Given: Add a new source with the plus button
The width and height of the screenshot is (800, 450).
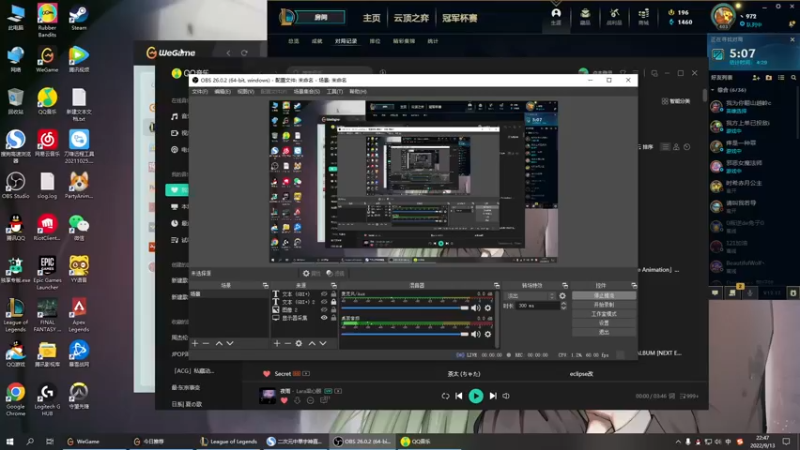Looking at the screenshot, I should tap(277, 343).
